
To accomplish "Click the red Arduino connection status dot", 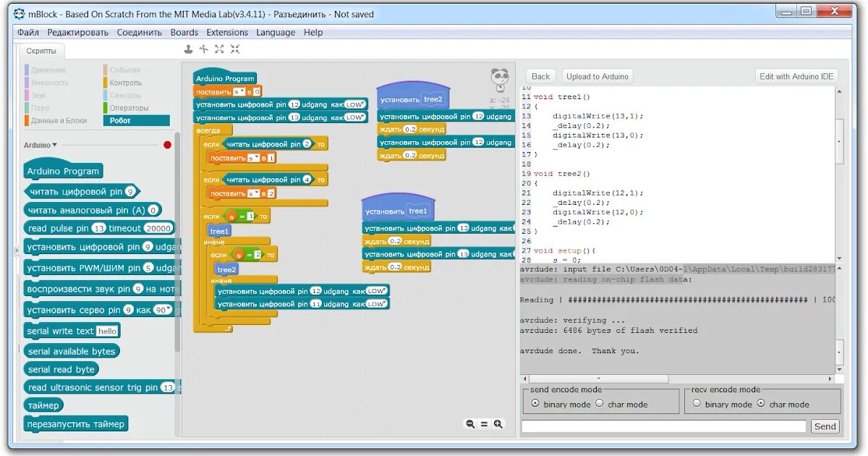I will [x=167, y=145].
